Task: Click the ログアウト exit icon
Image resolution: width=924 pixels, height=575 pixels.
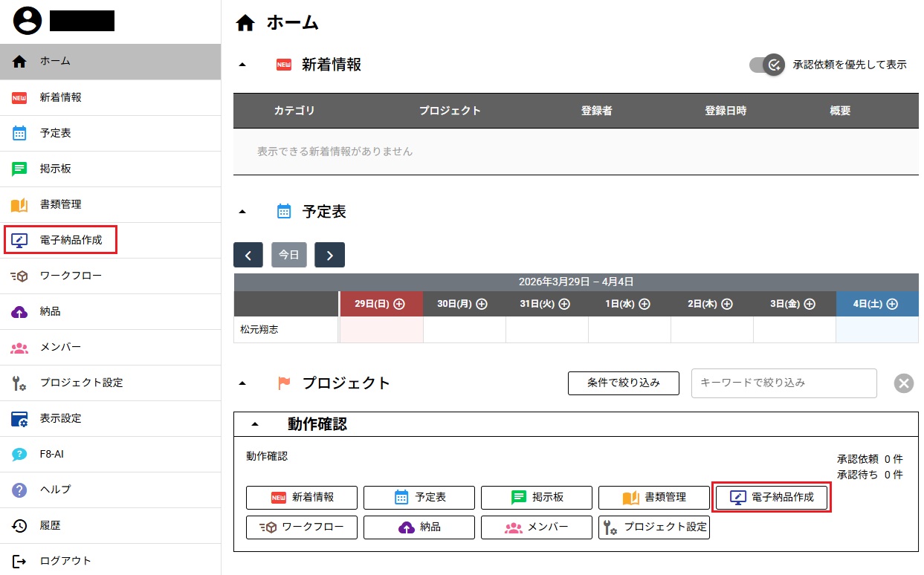Action: 19,561
